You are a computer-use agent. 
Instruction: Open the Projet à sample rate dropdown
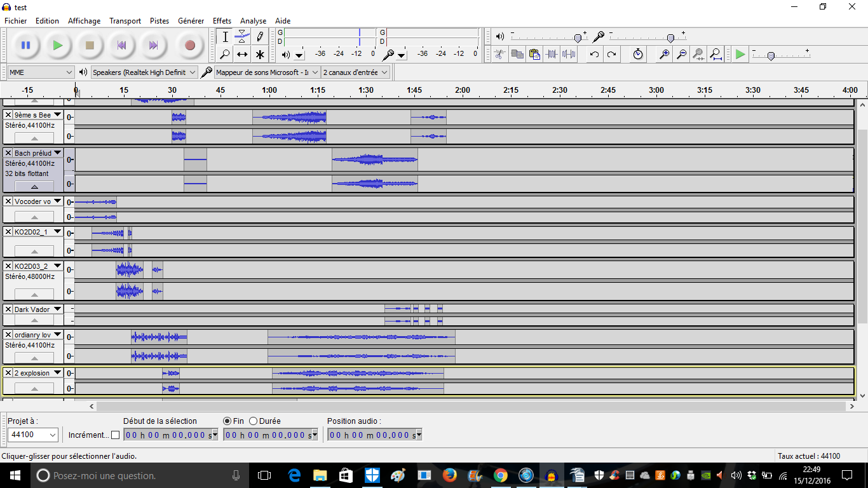pos(33,435)
